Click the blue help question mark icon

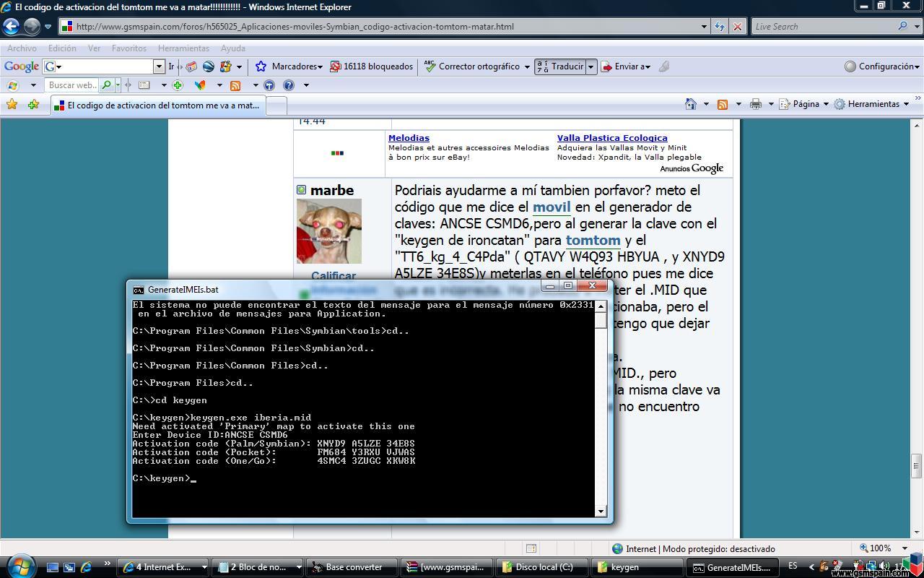click(289, 85)
